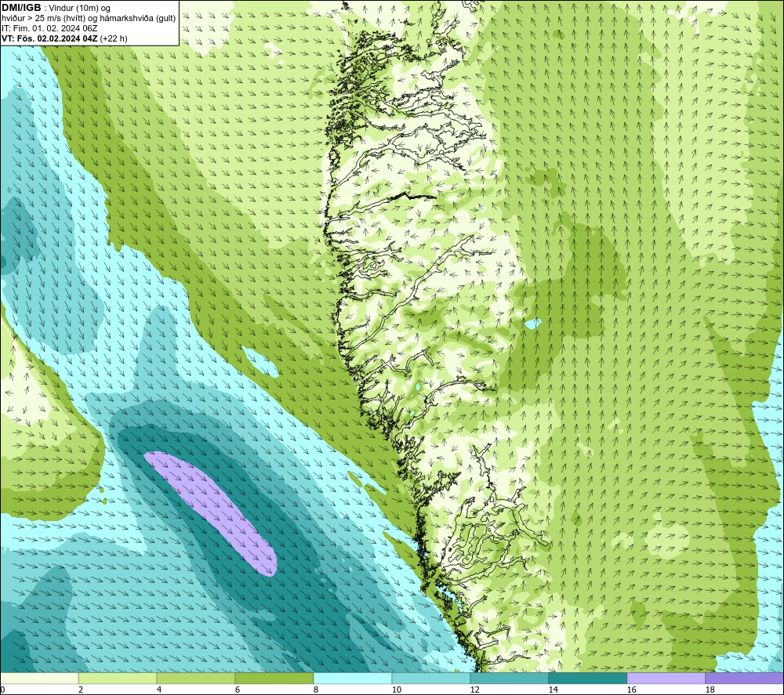Click the bold "DMI/IGB" title text
This screenshot has height=695, width=784.
tap(21, 8)
